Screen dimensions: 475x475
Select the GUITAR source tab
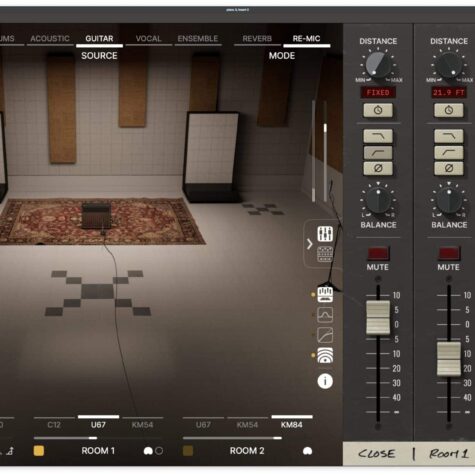[99, 39]
